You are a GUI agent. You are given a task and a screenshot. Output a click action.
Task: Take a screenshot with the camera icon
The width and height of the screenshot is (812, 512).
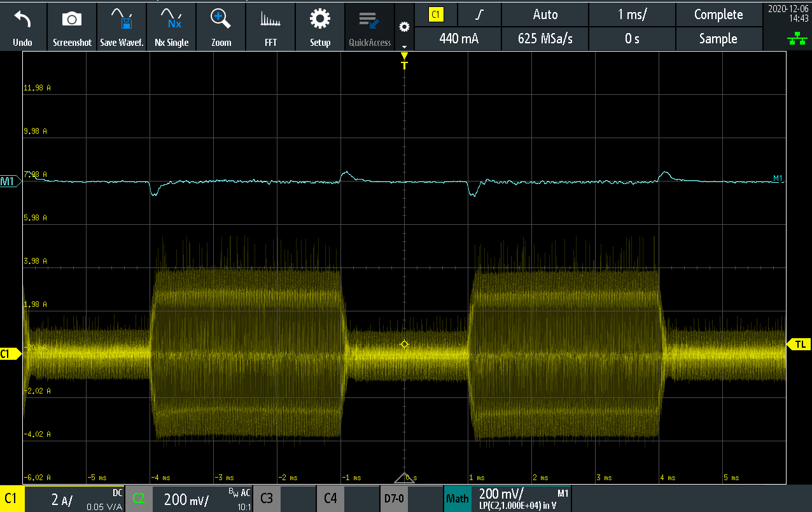pos(72,20)
